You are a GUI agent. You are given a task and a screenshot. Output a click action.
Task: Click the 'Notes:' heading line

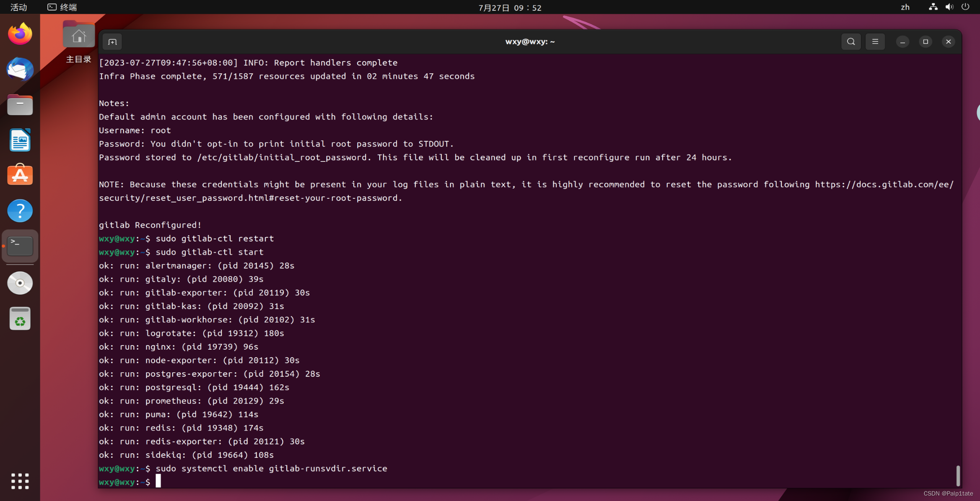[114, 103]
